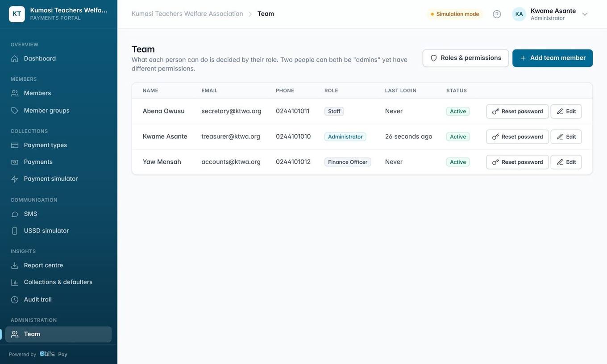This screenshot has width=607, height=364.
Task: Click the USSD simulator phone icon
Action: pos(15,231)
